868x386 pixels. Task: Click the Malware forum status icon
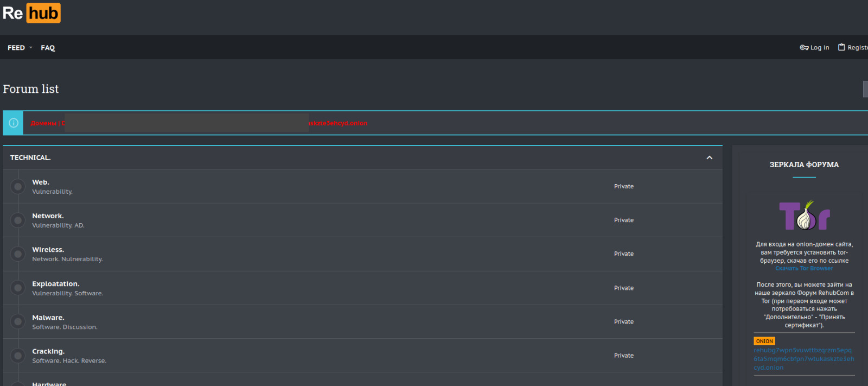tap(18, 322)
